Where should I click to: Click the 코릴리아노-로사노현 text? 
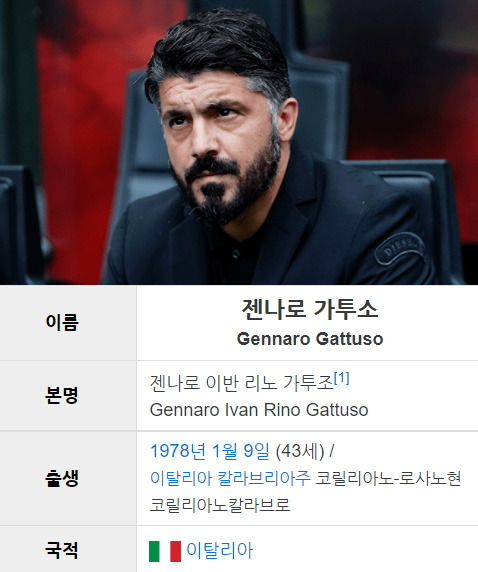[388, 478]
